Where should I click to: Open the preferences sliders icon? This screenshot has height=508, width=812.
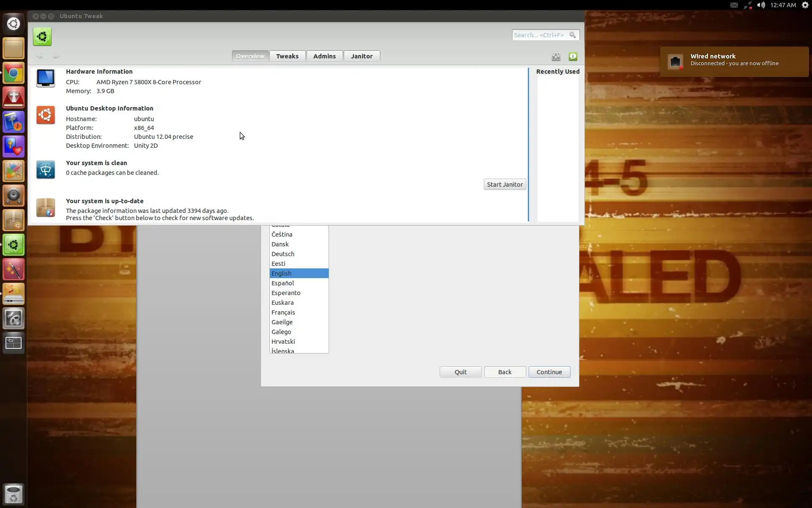click(x=556, y=56)
